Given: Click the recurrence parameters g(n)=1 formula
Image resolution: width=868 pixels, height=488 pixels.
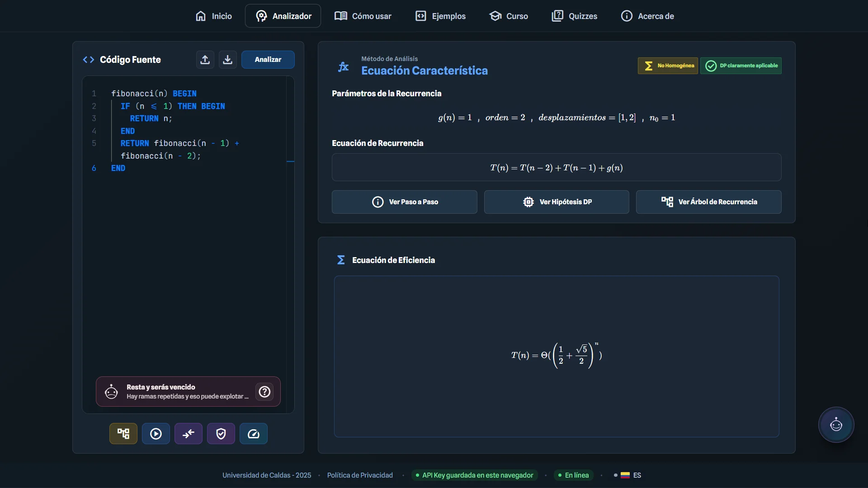Looking at the screenshot, I should (557, 118).
